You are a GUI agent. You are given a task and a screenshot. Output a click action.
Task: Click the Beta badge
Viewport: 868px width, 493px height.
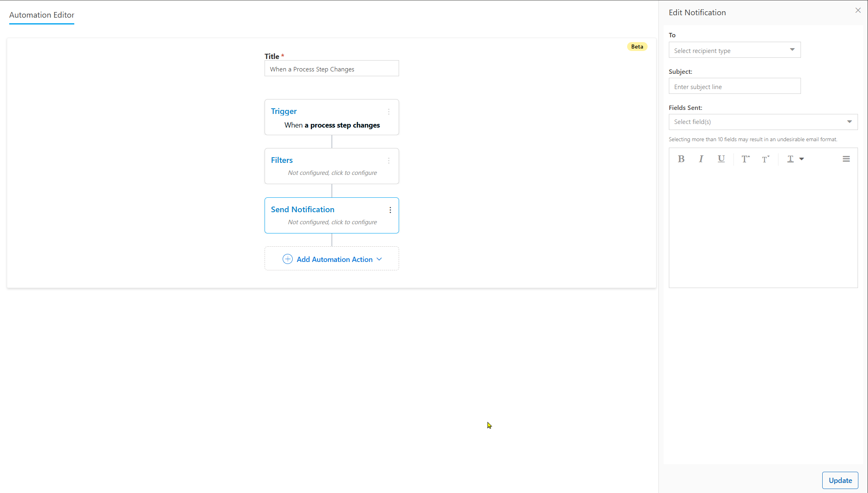[x=637, y=47]
